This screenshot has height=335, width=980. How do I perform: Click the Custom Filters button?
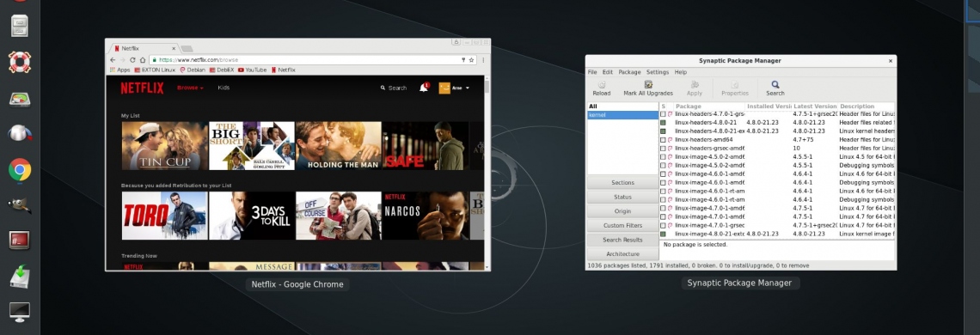(622, 226)
